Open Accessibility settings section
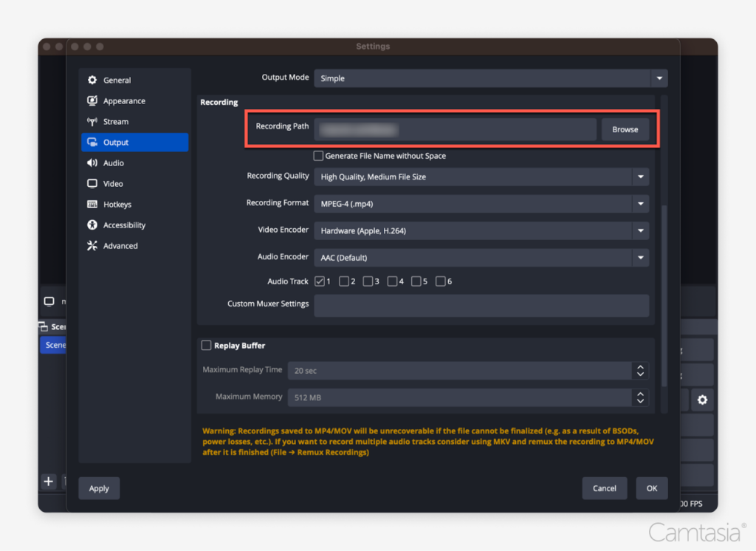Screen dimensions: 756x551 coord(134,225)
